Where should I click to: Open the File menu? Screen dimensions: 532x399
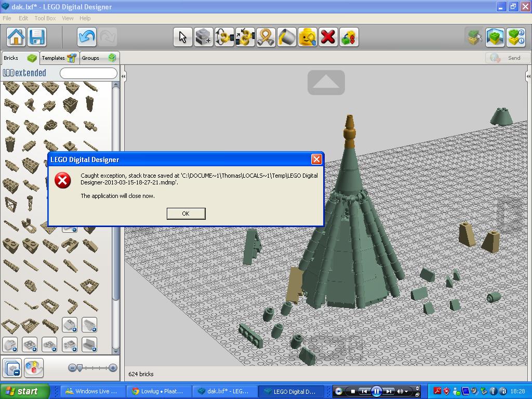(7, 18)
